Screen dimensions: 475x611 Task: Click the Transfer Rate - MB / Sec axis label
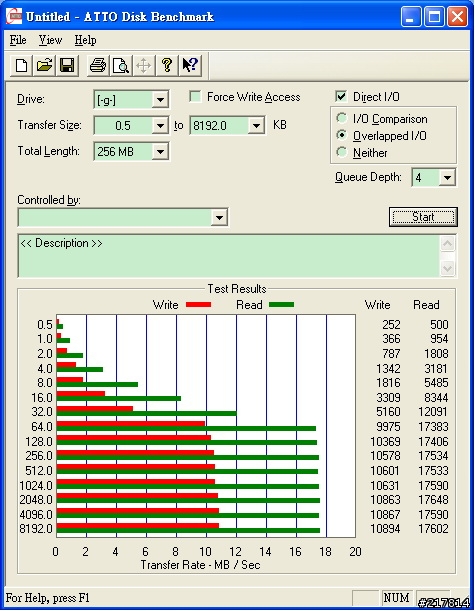click(x=200, y=565)
